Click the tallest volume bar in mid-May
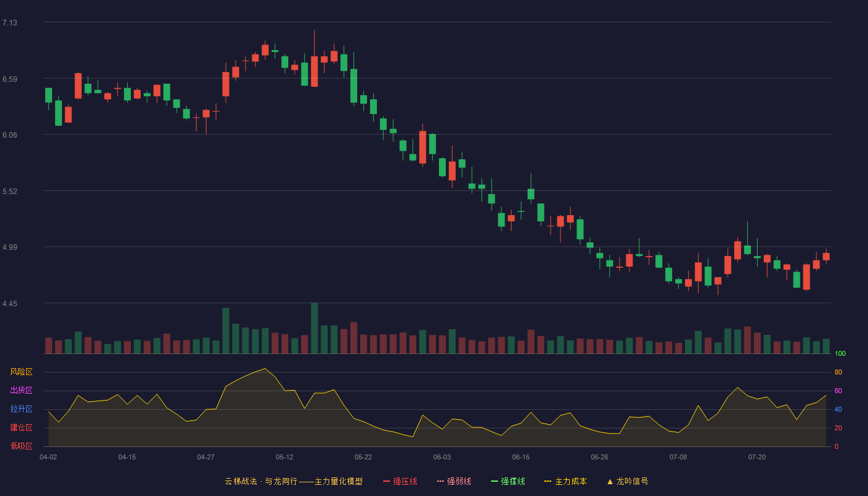The image size is (868, 496). pyautogui.click(x=314, y=328)
